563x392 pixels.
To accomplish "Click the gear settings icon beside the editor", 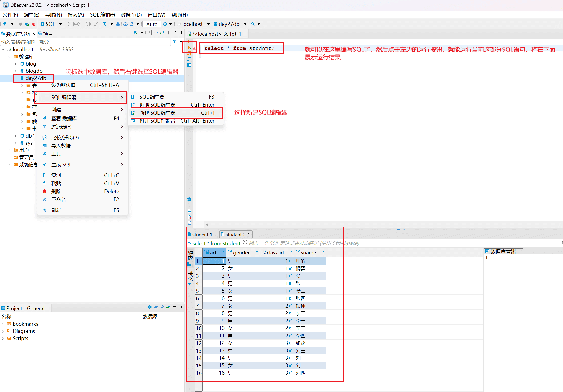I will pos(189,199).
